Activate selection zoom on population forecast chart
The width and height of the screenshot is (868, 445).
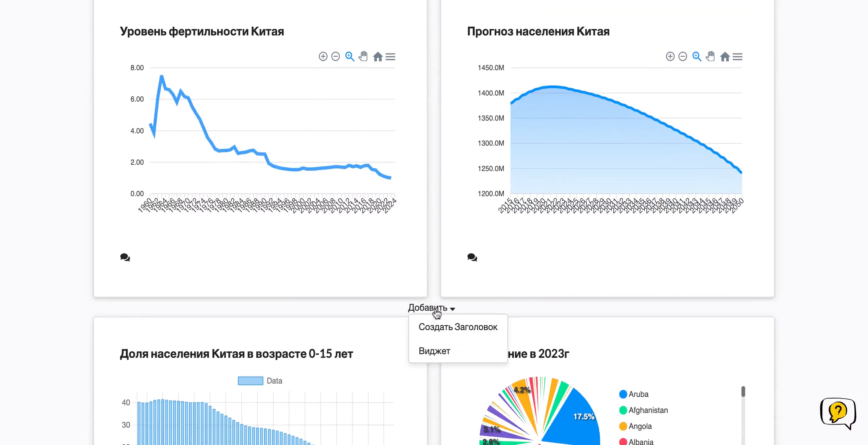pos(697,56)
